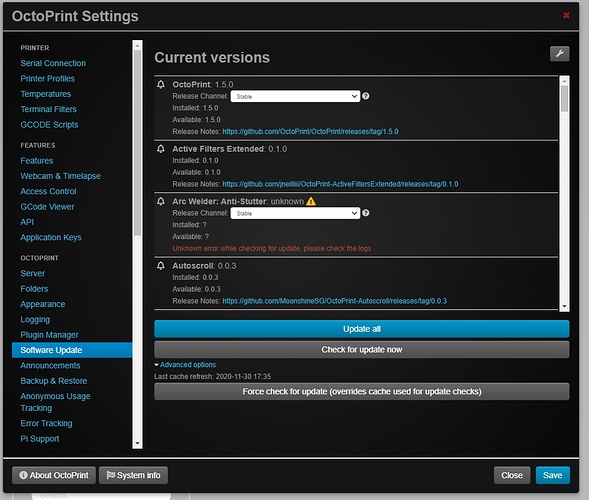Open the OctoPrint release channel dropdown
Screen dimensions: 589x500
coord(295,96)
